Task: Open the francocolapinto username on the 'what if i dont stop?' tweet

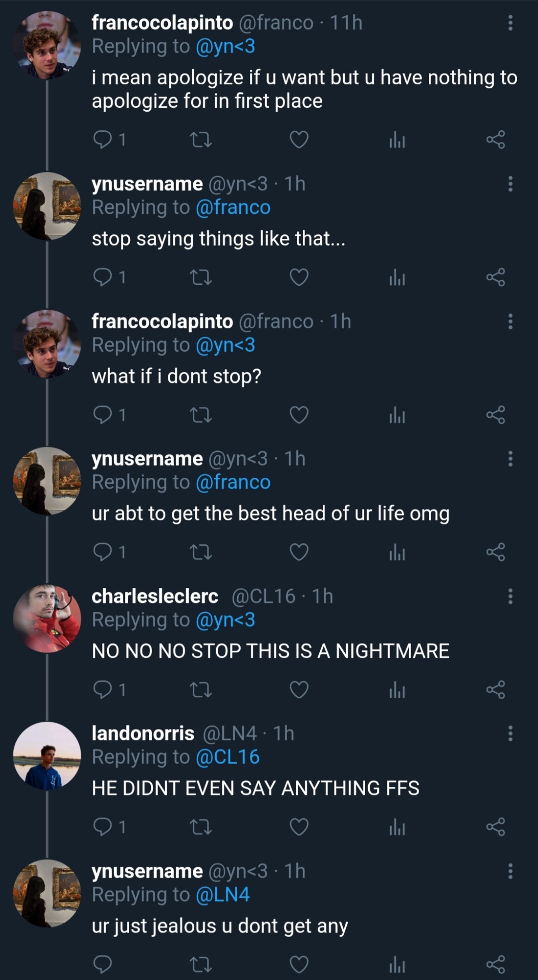Action: tap(162, 322)
